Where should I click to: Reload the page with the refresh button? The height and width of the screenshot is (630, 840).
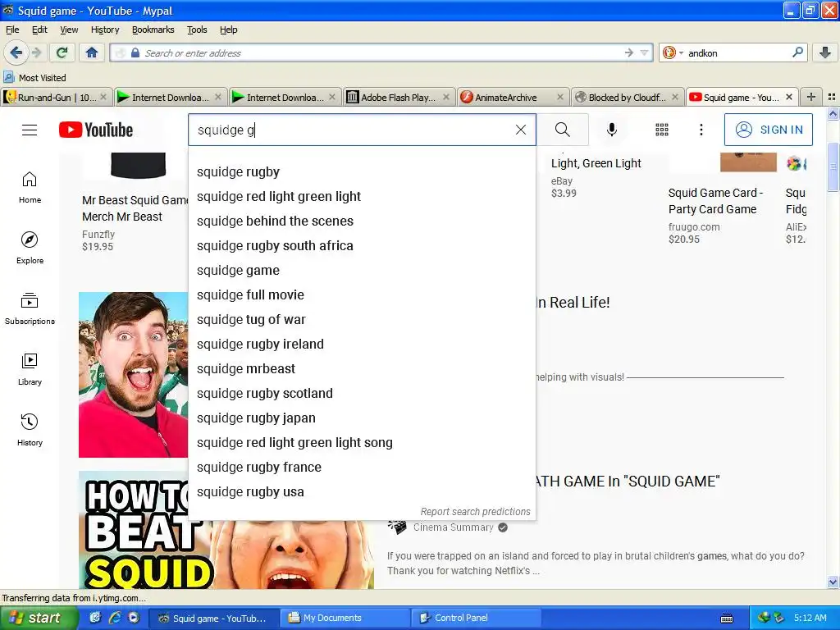[62, 52]
